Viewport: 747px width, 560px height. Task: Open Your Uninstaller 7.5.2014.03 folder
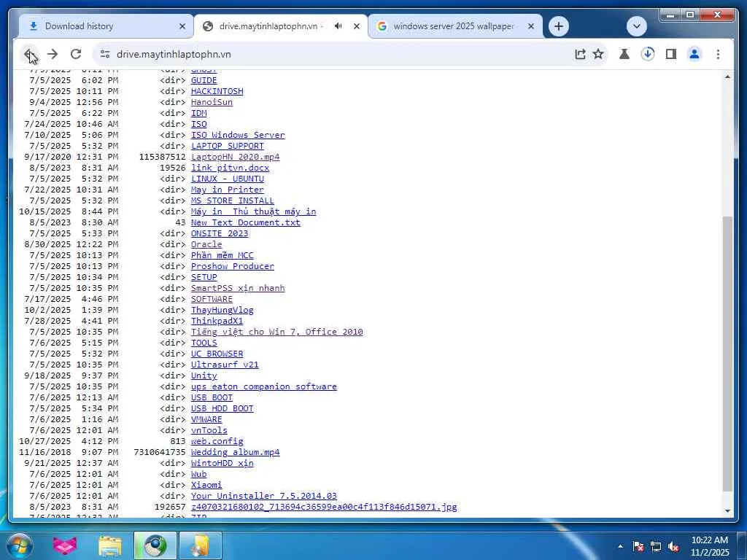[264, 497]
